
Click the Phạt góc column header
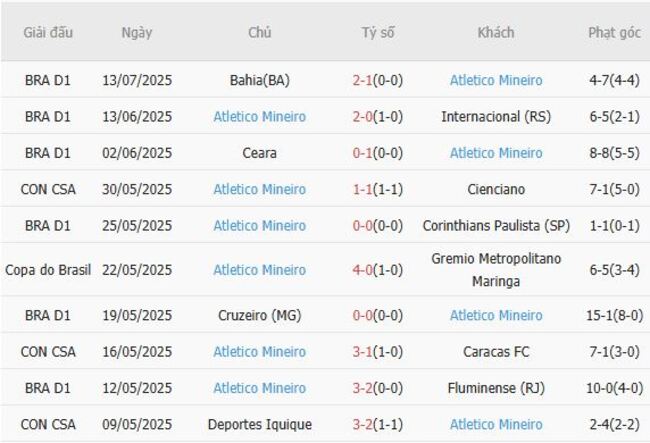point(614,33)
